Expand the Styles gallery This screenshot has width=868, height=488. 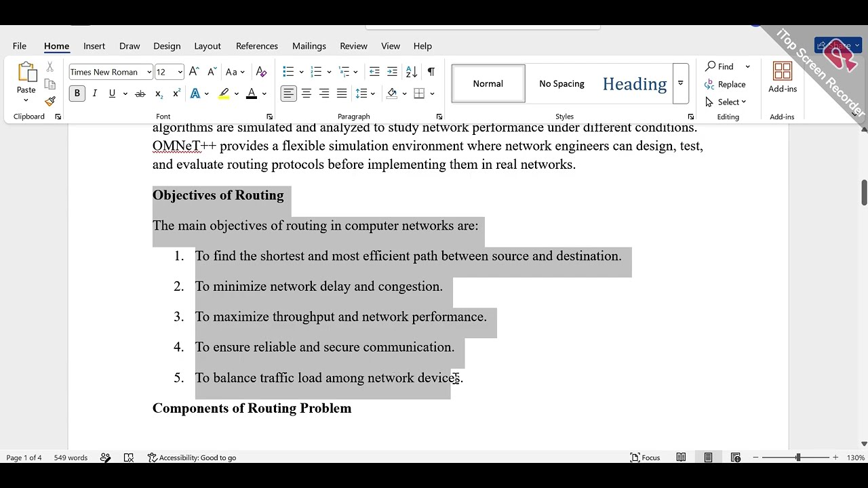[680, 84]
